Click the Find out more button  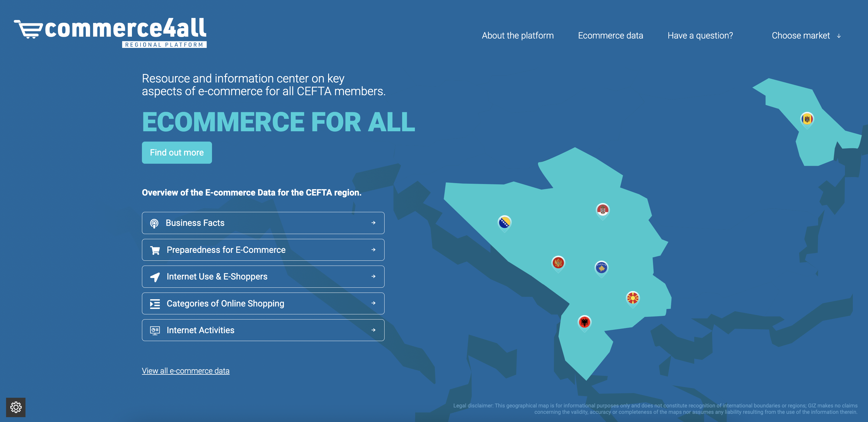pyautogui.click(x=177, y=152)
